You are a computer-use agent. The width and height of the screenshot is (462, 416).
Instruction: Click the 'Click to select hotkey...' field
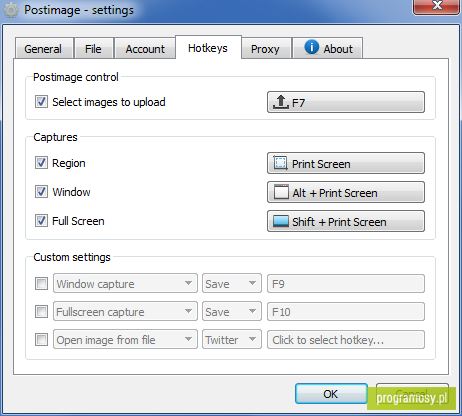(x=346, y=340)
